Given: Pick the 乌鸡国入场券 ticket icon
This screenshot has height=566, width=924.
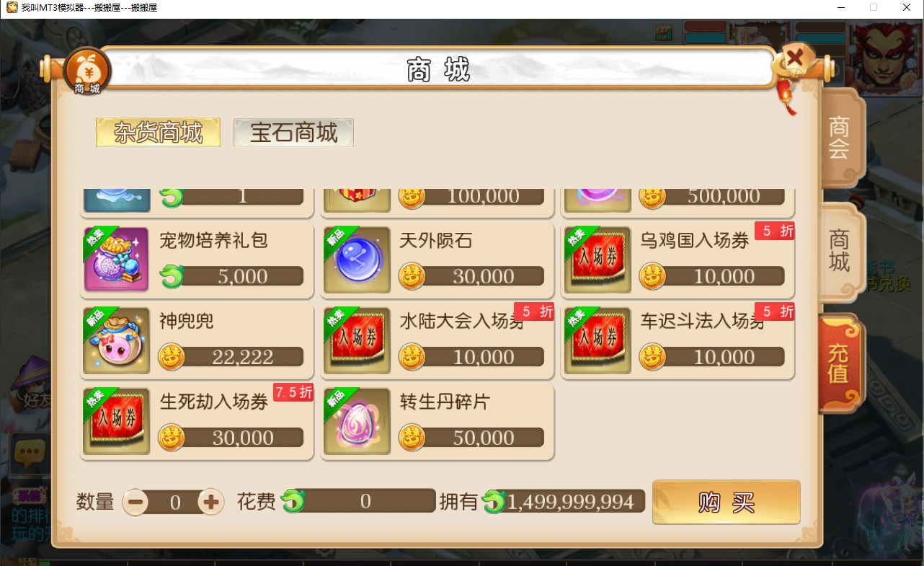Looking at the screenshot, I should pyautogui.click(x=598, y=260).
